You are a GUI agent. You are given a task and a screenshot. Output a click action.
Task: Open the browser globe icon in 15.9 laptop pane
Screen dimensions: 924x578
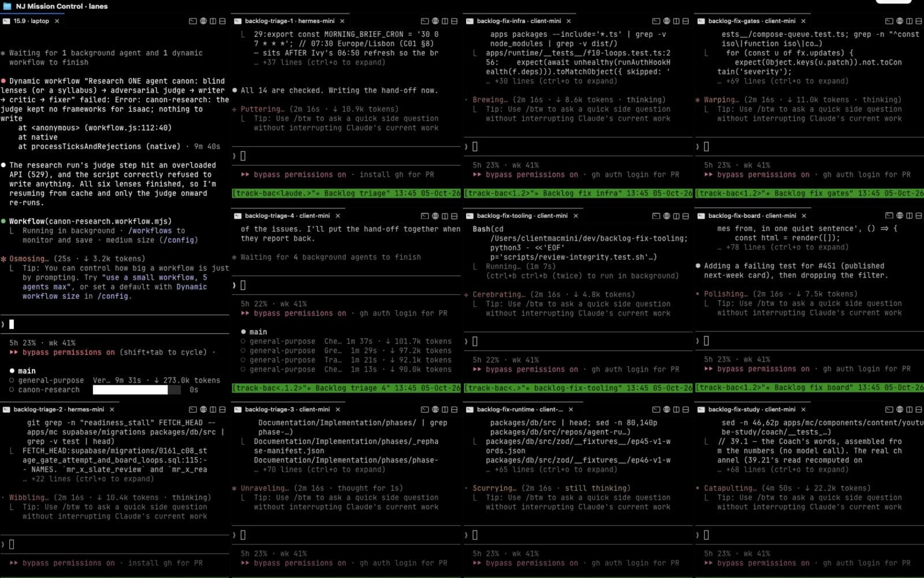click(203, 21)
